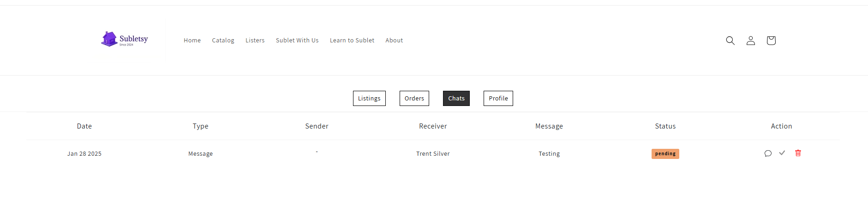868x223 pixels.
Task: Open Sublet With Us link
Action: point(297,41)
